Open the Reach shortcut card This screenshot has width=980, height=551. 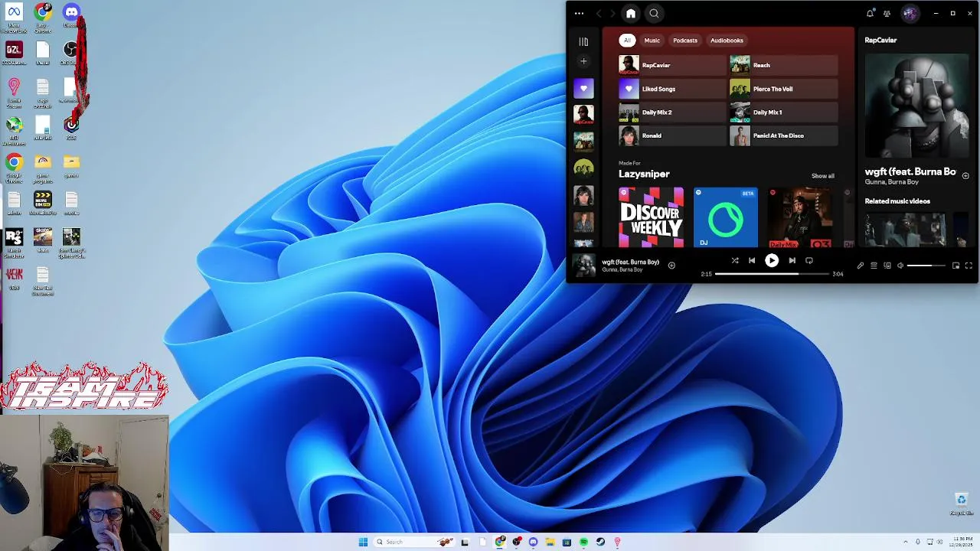(x=783, y=65)
